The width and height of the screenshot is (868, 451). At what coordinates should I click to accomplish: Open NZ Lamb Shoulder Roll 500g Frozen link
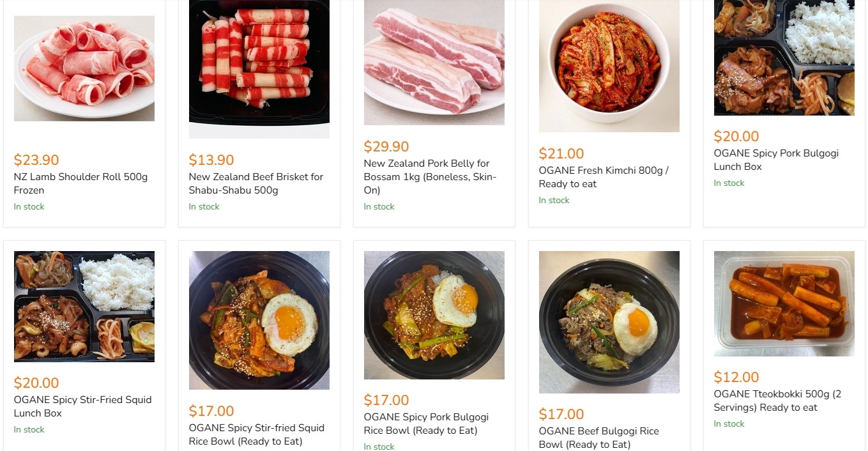coord(80,183)
